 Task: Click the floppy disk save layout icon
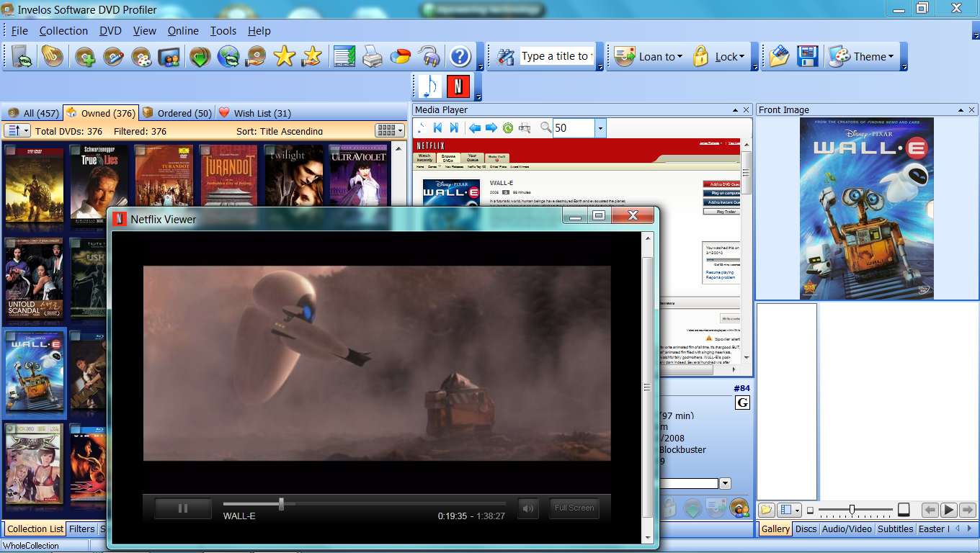807,56
